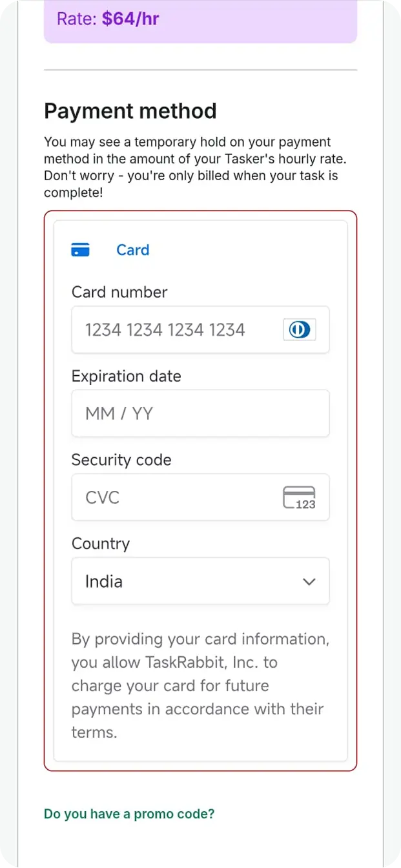The image size is (401, 868).
Task: Select the Card payment tab label
Action: tap(132, 250)
